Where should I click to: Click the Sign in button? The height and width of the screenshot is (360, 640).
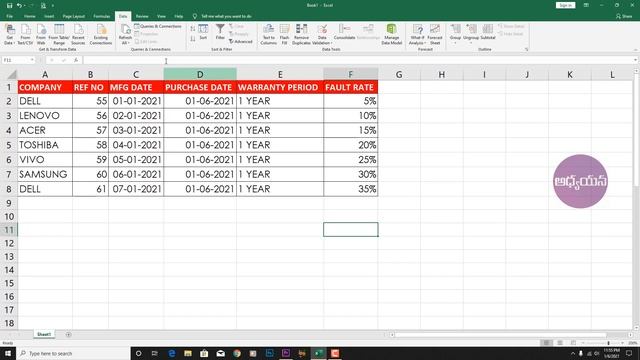[565, 5]
